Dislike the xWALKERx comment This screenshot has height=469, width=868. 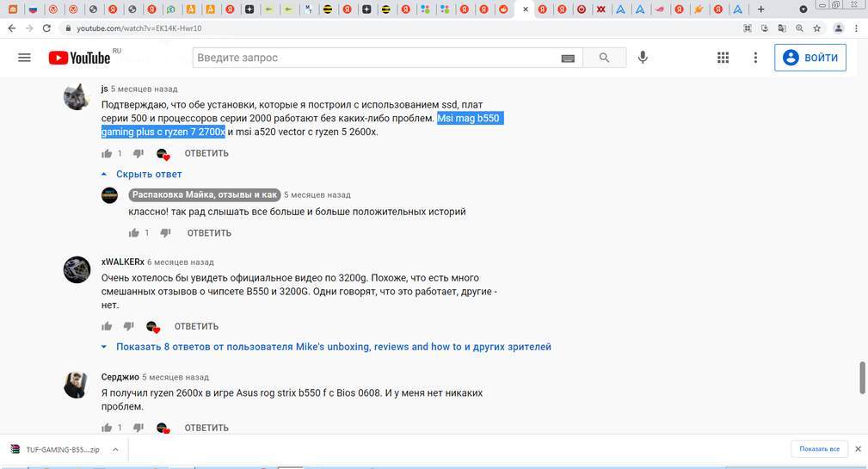(128, 327)
